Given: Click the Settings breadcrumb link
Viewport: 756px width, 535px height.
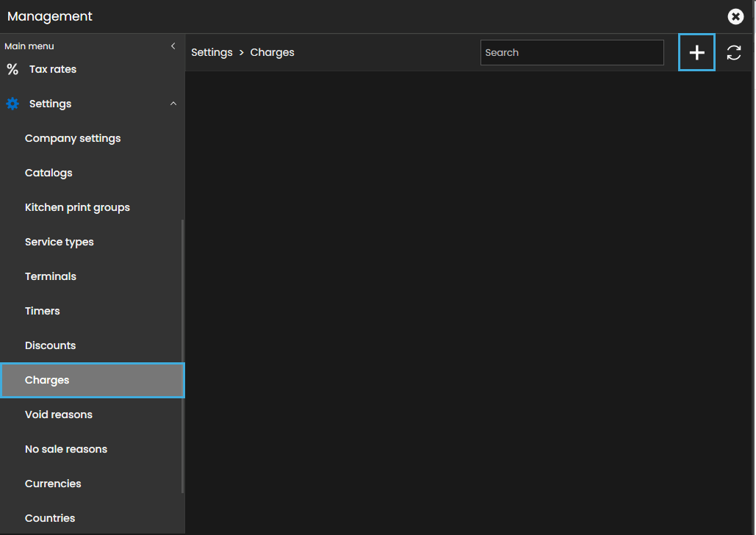Looking at the screenshot, I should [212, 53].
